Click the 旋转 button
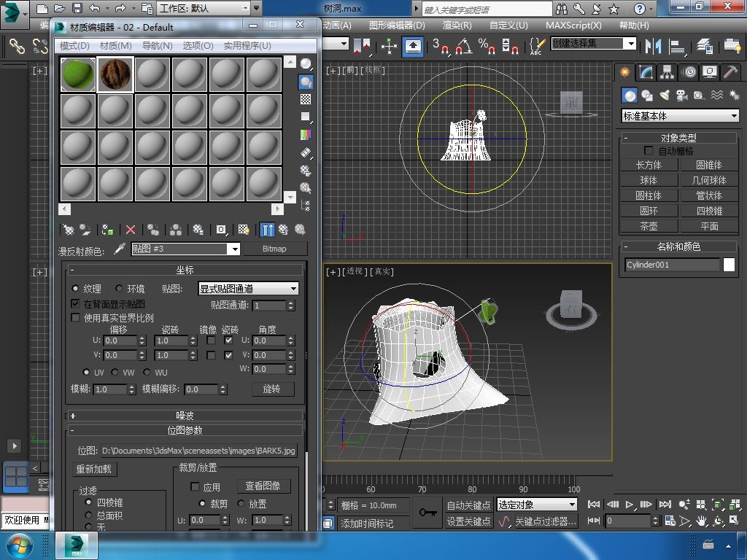Image resolution: width=747 pixels, height=560 pixels. coord(272,389)
